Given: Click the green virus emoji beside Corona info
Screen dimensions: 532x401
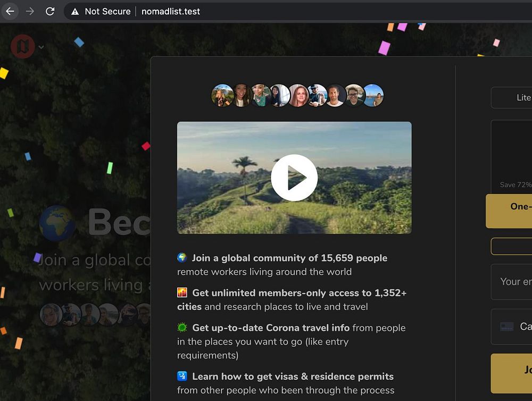Looking at the screenshot, I should click(x=182, y=328).
